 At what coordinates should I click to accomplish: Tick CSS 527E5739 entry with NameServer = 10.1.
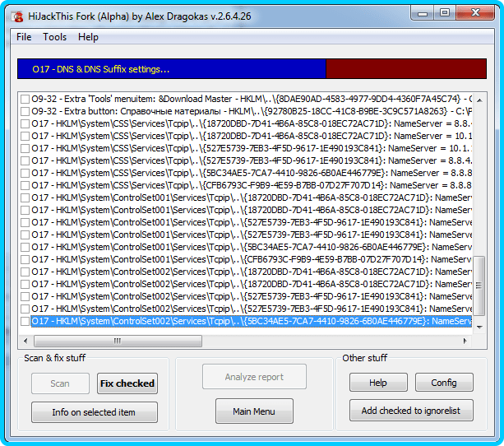(x=25, y=148)
